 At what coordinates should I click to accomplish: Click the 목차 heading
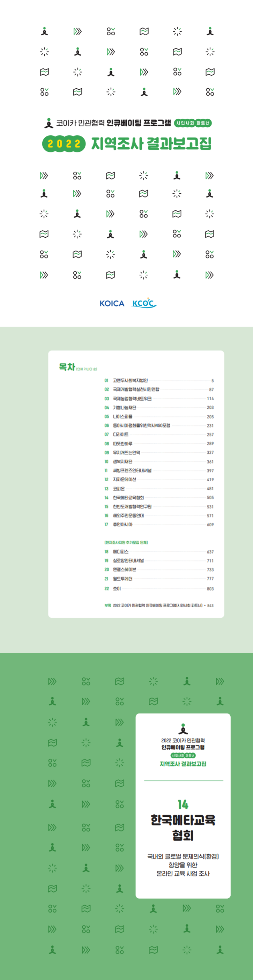pyautogui.click(x=67, y=367)
